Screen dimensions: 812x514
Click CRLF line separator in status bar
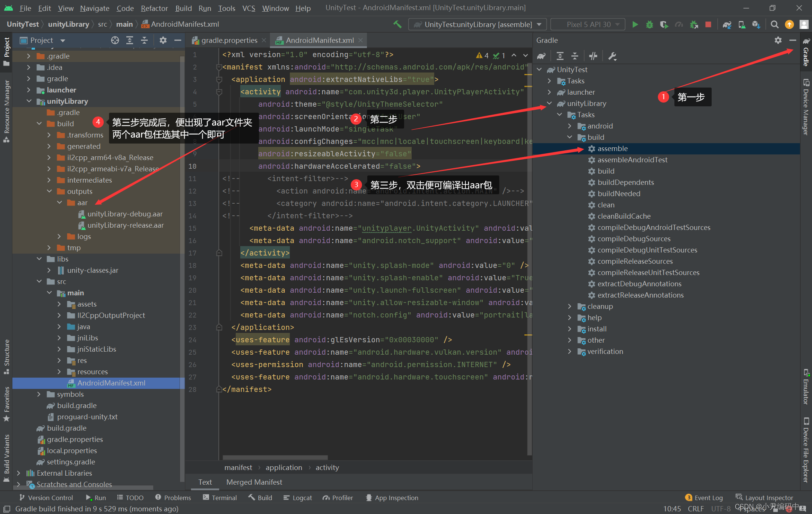[695, 508]
